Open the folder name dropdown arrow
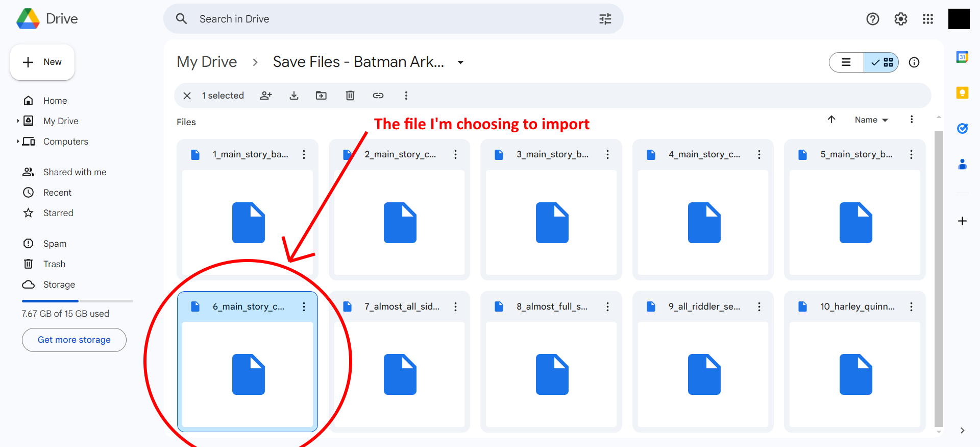The width and height of the screenshot is (980, 447). click(460, 62)
